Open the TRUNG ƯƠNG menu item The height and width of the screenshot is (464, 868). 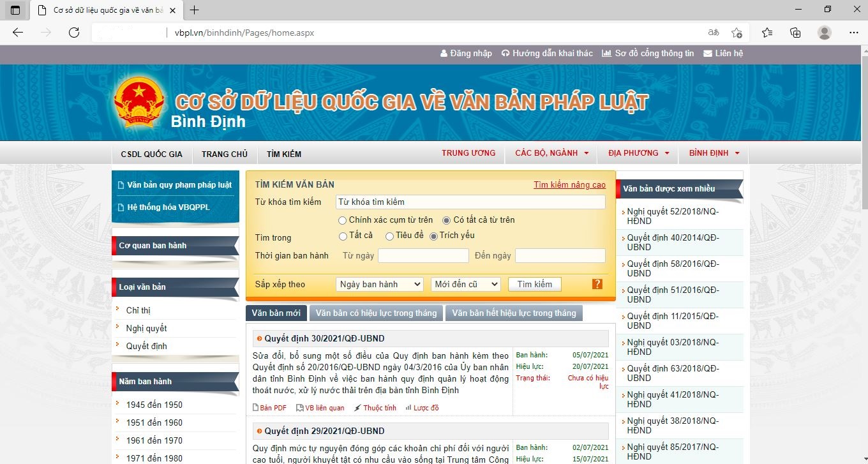468,153
